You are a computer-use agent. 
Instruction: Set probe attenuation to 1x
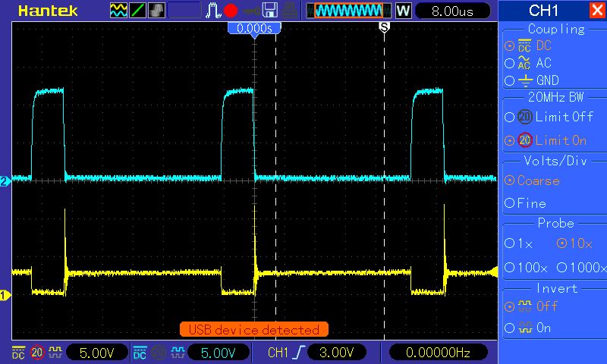(509, 243)
